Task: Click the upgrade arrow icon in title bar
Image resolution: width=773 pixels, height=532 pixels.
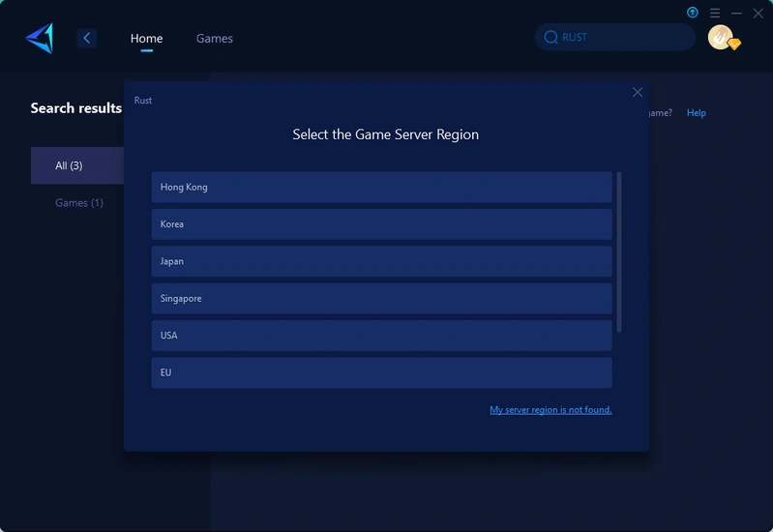Action: coord(693,13)
